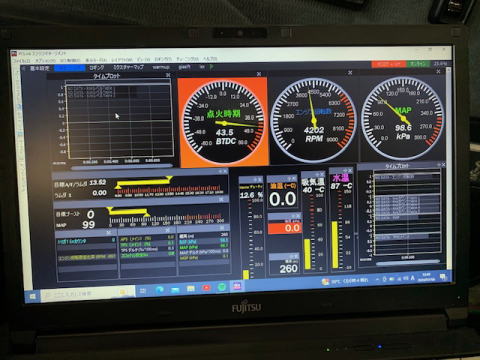Open the ファイル menu in the menu bar

click(x=21, y=60)
